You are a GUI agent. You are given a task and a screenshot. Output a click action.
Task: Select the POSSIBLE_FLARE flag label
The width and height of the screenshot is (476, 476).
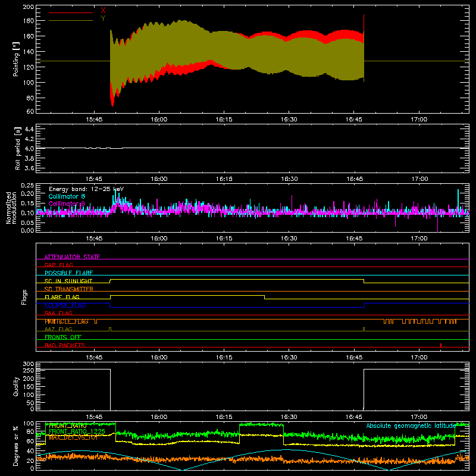tap(68, 273)
